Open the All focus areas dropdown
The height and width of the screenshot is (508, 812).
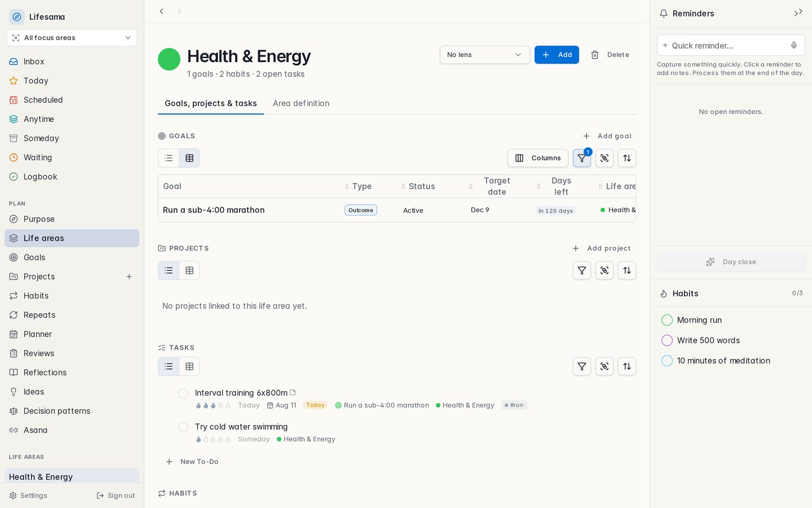click(x=72, y=38)
